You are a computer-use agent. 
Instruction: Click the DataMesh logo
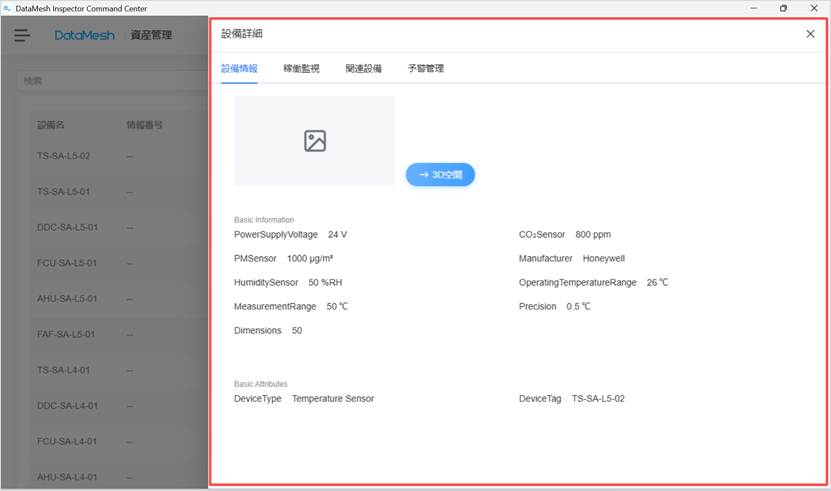point(84,35)
